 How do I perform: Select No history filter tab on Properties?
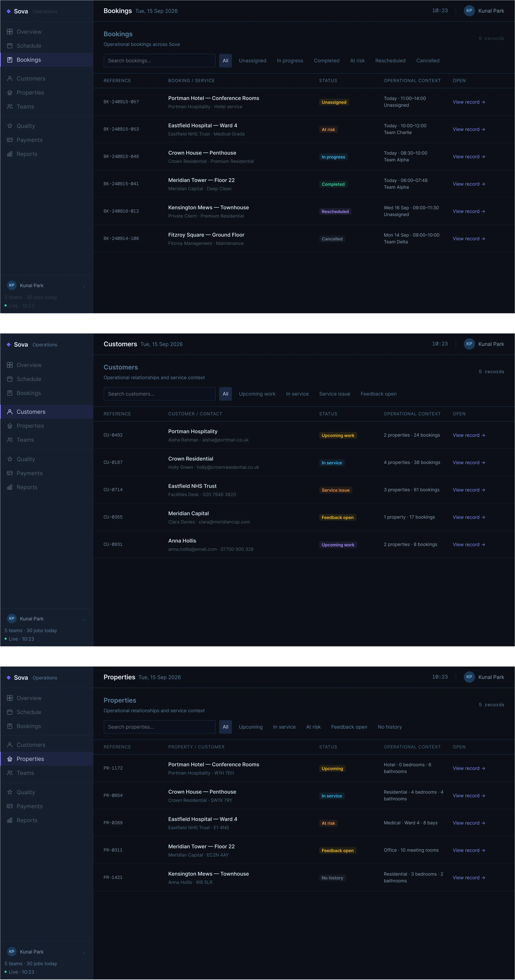point(390,727)
